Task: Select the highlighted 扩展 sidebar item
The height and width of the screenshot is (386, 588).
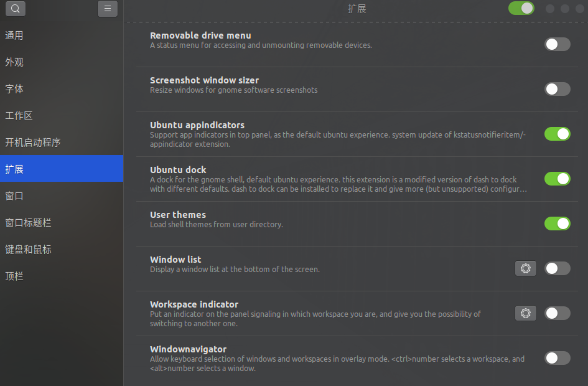Action: pyautogui.click(x=62, y=169)
